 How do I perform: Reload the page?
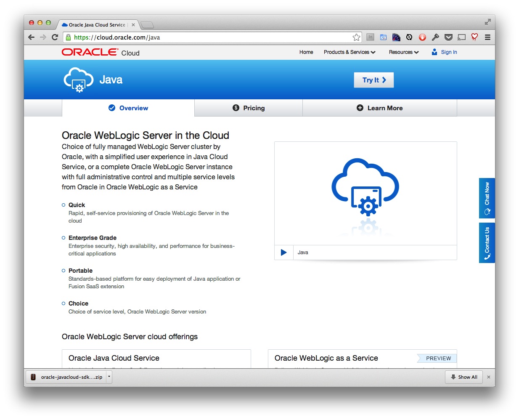click(x=55, y=37)
